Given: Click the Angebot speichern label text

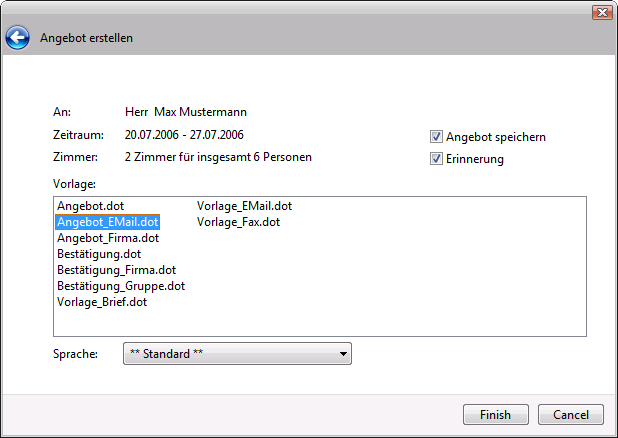Looking at the screenshot, I should tap(496, 137).
